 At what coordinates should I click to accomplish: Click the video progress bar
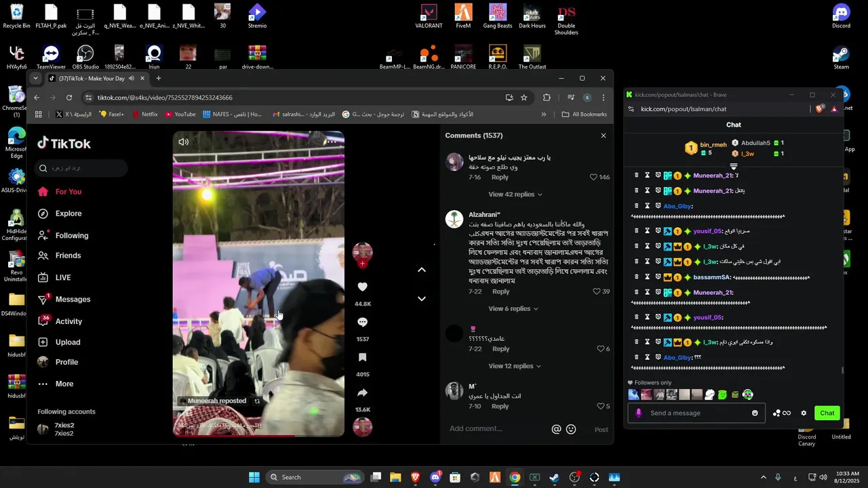coord(258,435)
